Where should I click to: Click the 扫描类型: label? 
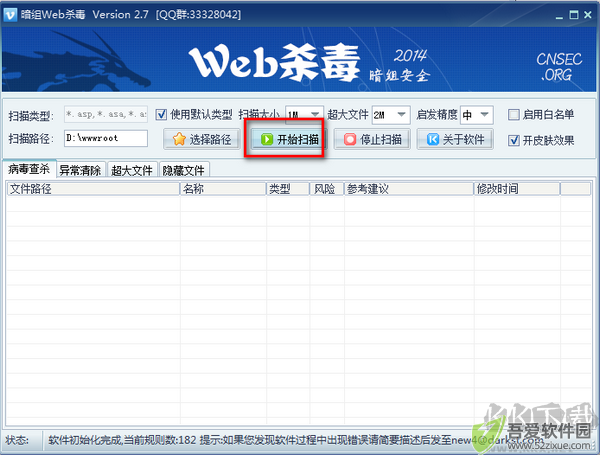(x=31, y=116)
